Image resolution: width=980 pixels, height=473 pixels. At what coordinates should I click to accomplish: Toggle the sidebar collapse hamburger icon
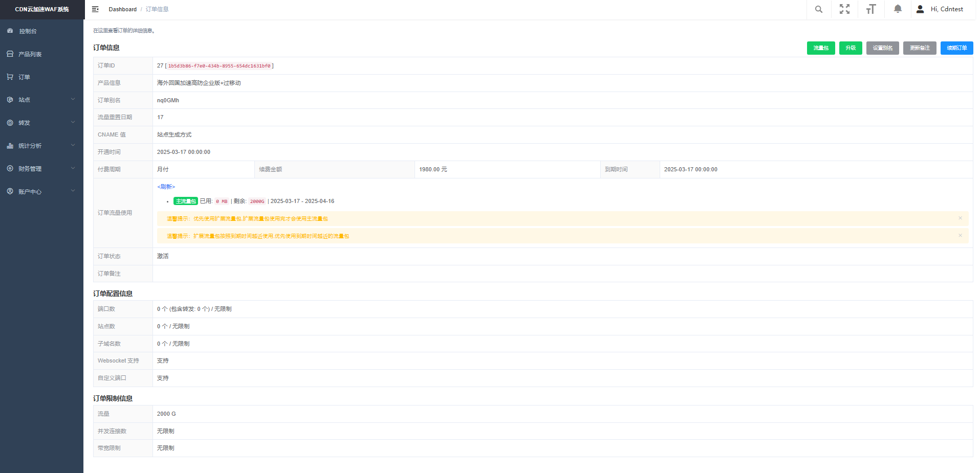[x=95, y=9]
